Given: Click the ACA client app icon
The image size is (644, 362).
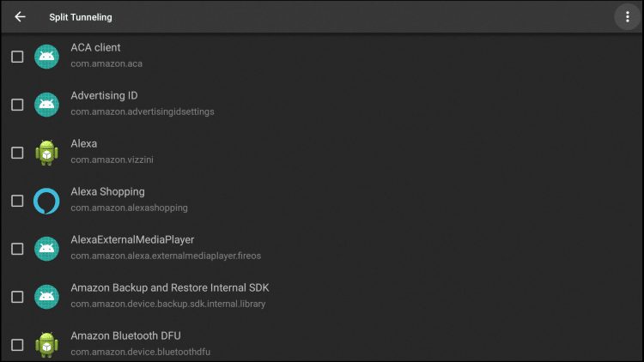Looking at the screenshot, I should [x=46, y=57].
